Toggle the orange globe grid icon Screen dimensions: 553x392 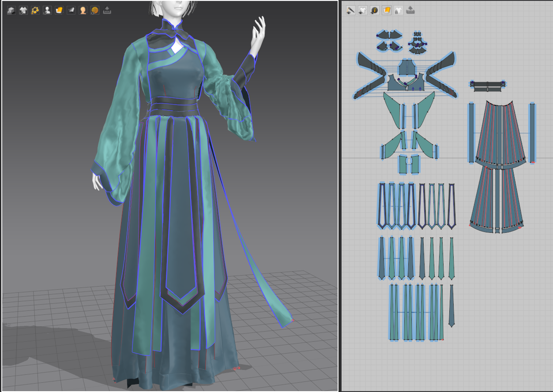pyautogui.click(x=94, y=10)
